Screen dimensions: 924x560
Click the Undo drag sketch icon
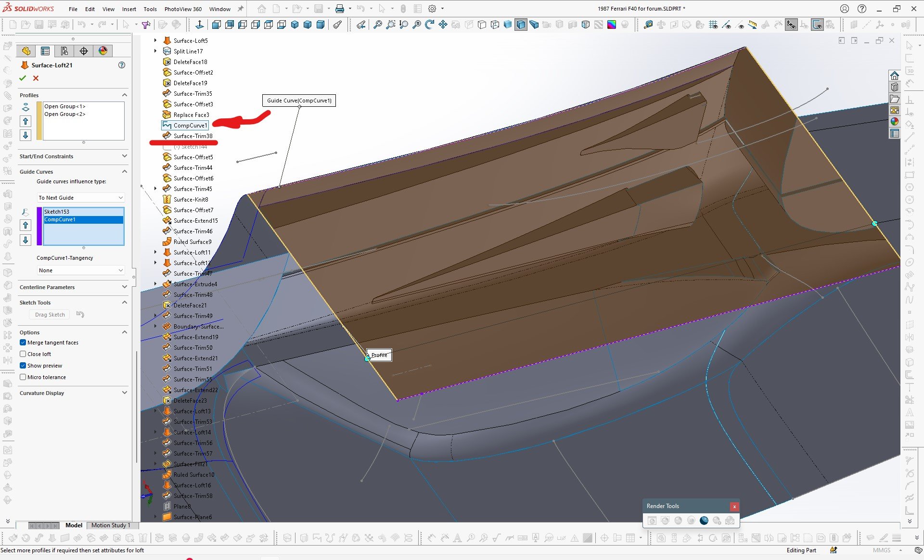coord(80,315)
